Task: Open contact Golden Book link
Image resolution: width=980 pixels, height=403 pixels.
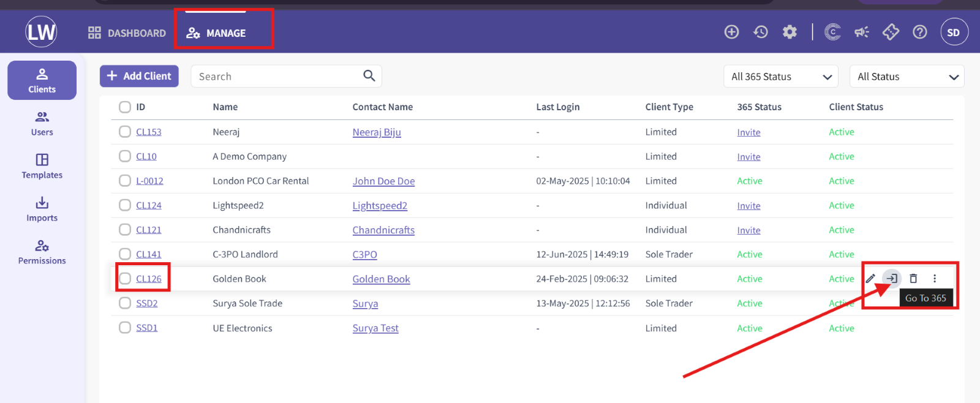Action: (381, 279)
